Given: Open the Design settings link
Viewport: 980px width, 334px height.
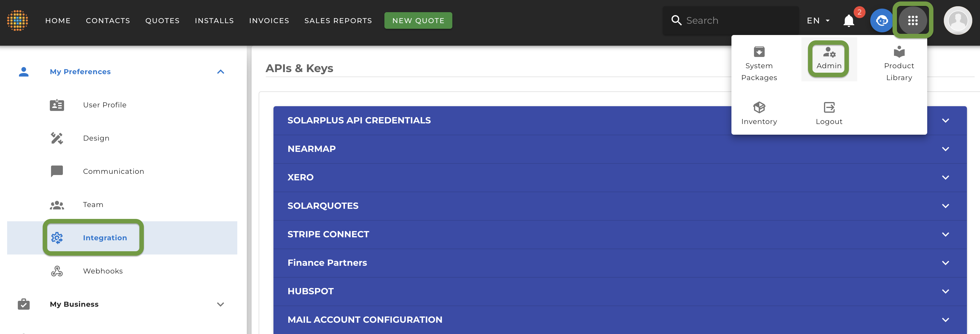Looking at the screenshot, I should (96, 138).
